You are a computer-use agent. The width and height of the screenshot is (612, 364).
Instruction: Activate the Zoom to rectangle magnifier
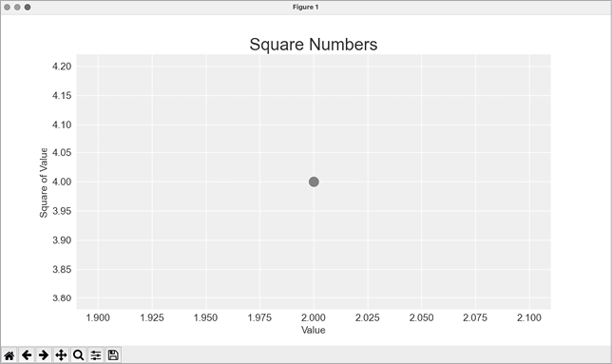coord(79,355)
